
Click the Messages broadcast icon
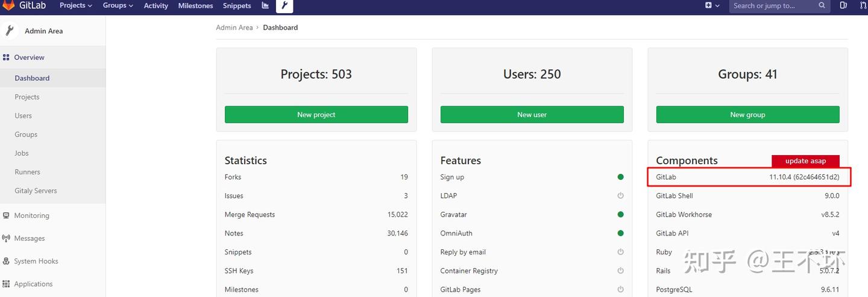6,238
